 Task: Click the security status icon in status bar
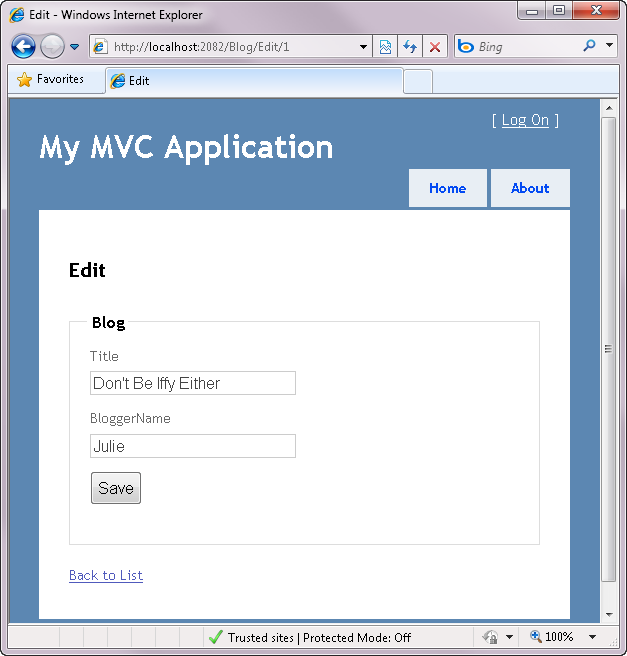coord(490,637)
